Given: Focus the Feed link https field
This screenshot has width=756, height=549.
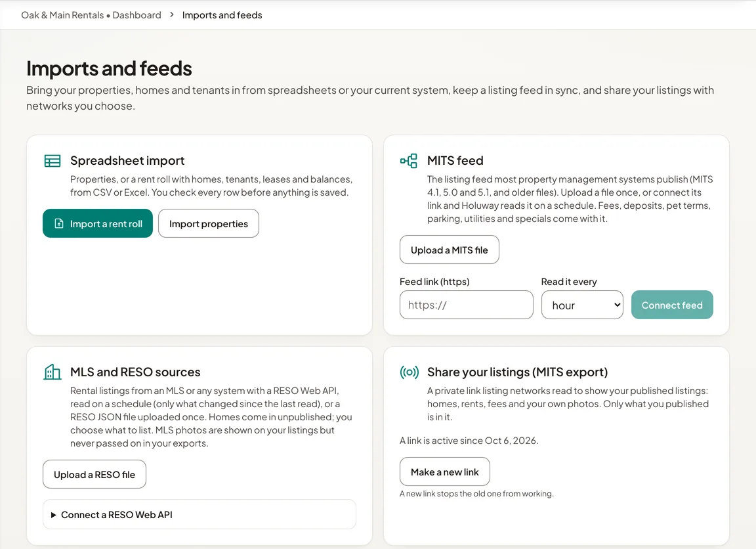Looking at the screenshot, I should click(466, 305).
